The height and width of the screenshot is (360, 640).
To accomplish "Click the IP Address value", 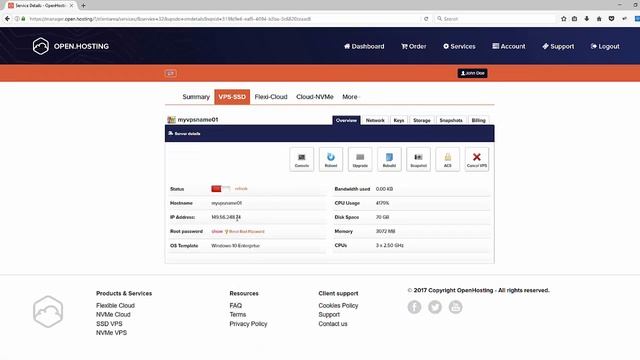I will [226, 217].
